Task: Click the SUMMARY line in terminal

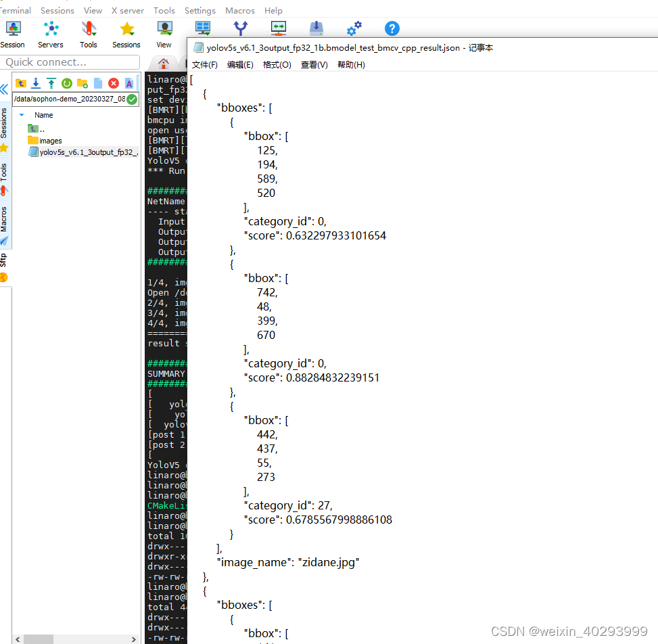Action: pyautogui.click(x=166, y=373)
